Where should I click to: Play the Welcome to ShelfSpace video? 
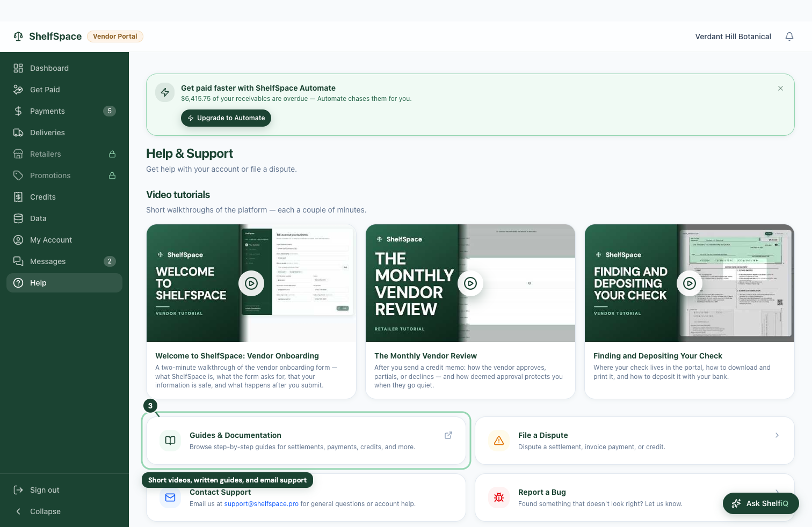point(251,283)
